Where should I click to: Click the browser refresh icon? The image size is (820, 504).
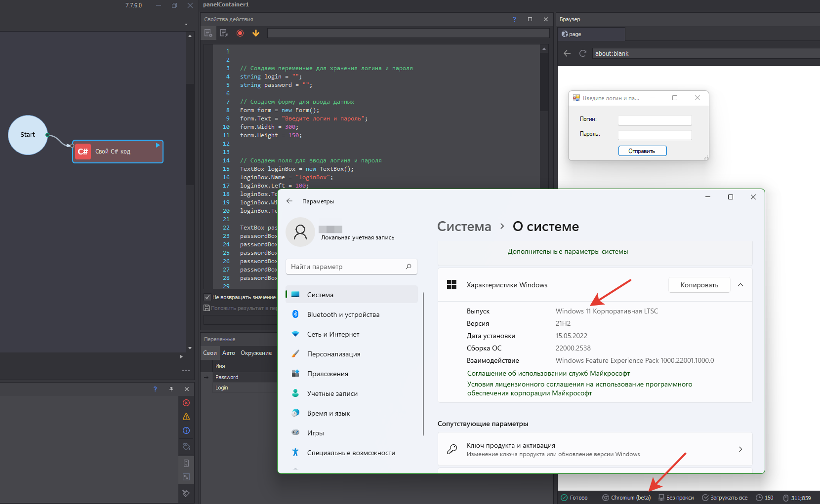583,53
